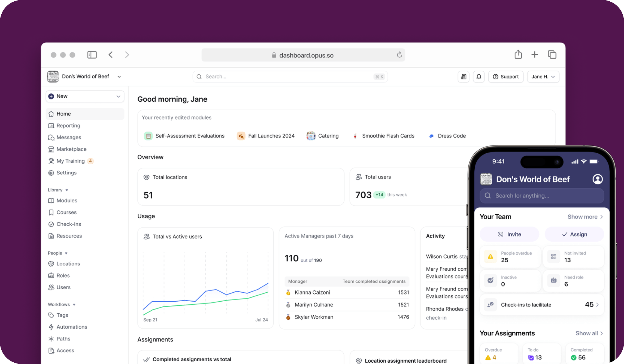The image size is (624, 364).
Task: Open a new browser tab
Action: click(535, 54)
